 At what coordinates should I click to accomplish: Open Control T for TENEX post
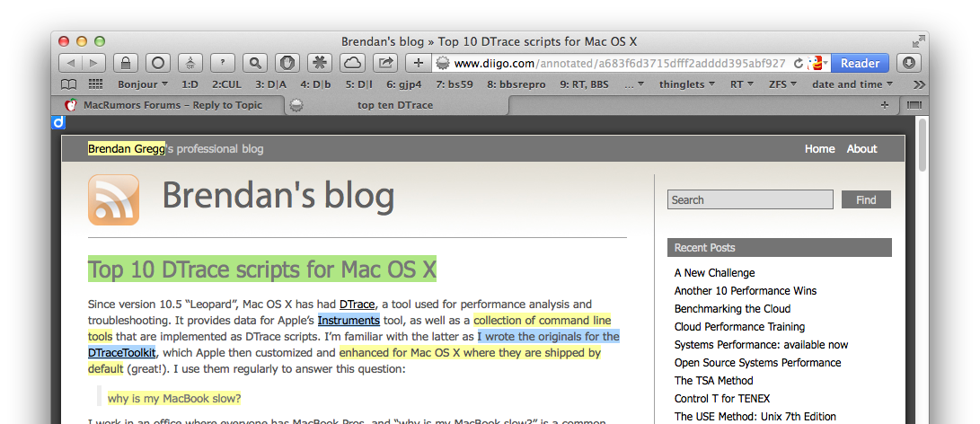point(722,398)
